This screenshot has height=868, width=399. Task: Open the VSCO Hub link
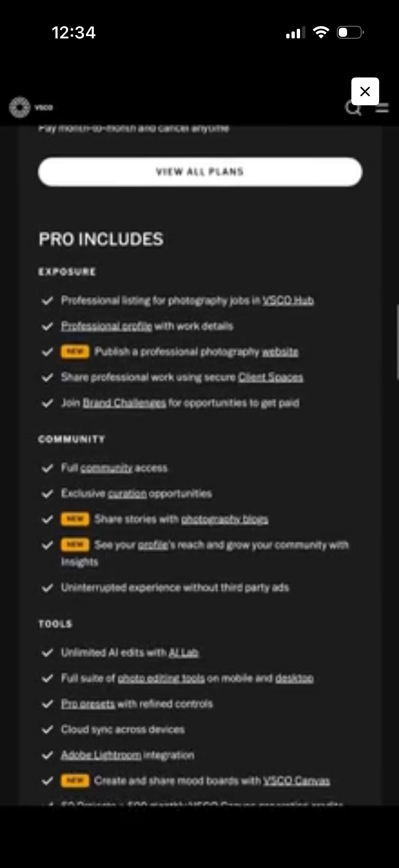coord(288,300)
